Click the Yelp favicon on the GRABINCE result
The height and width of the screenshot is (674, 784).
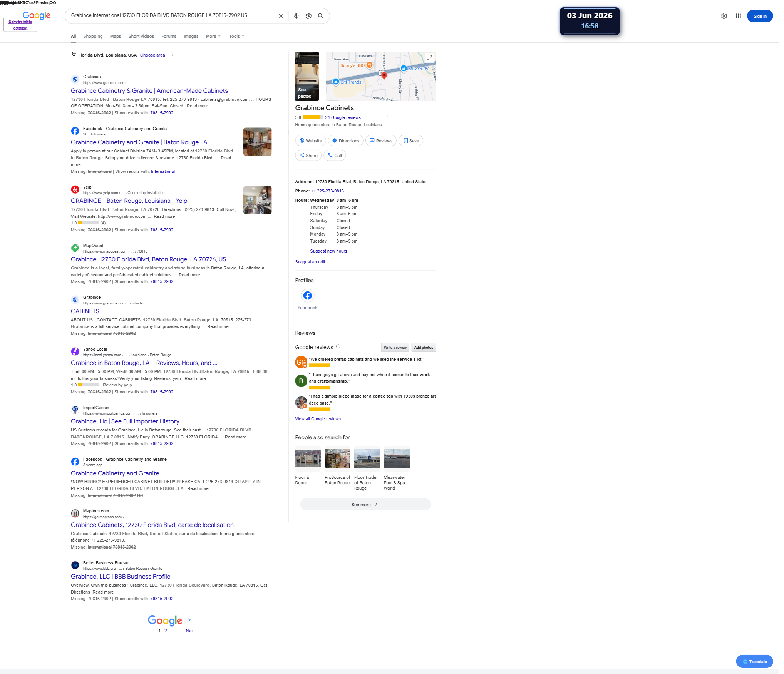point(75,190)
